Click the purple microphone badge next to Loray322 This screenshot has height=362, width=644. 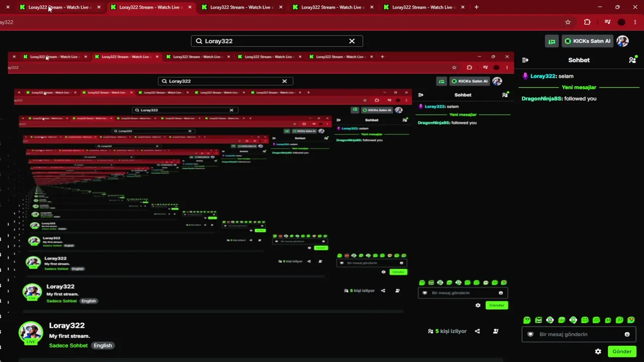click(x=525, y=76)
